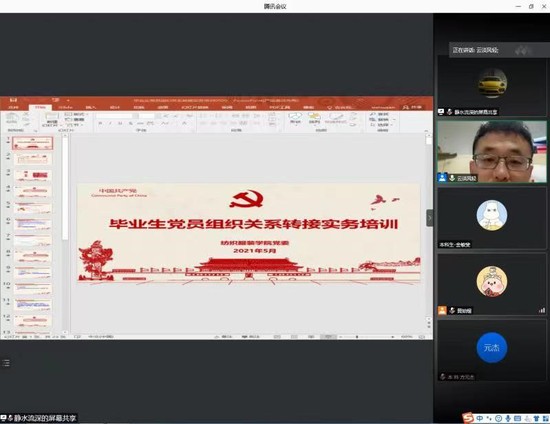This screenshot has width=550, height=424.
Task: Click the zoom percentage in status bar
Action: tap(407, 337)
